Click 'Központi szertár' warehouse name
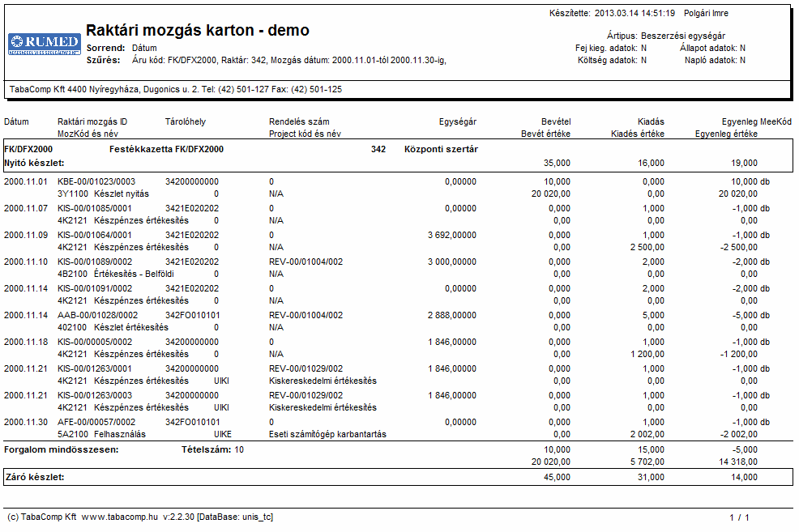799x532 pixels. (442, 149)
